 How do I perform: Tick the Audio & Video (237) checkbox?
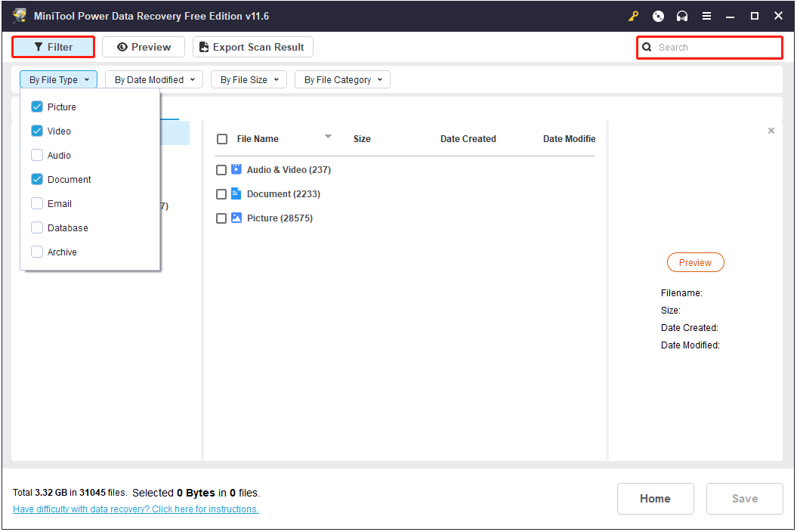[221, 170]
